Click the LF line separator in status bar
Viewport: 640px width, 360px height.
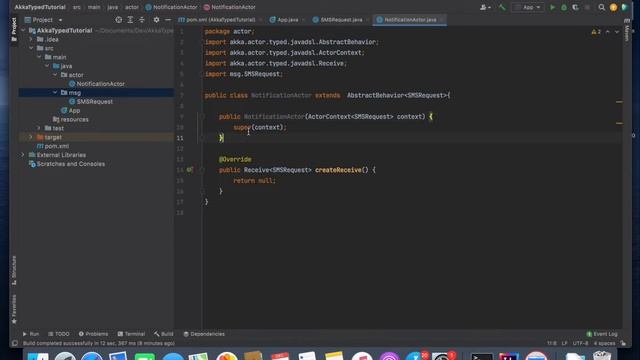564,343
